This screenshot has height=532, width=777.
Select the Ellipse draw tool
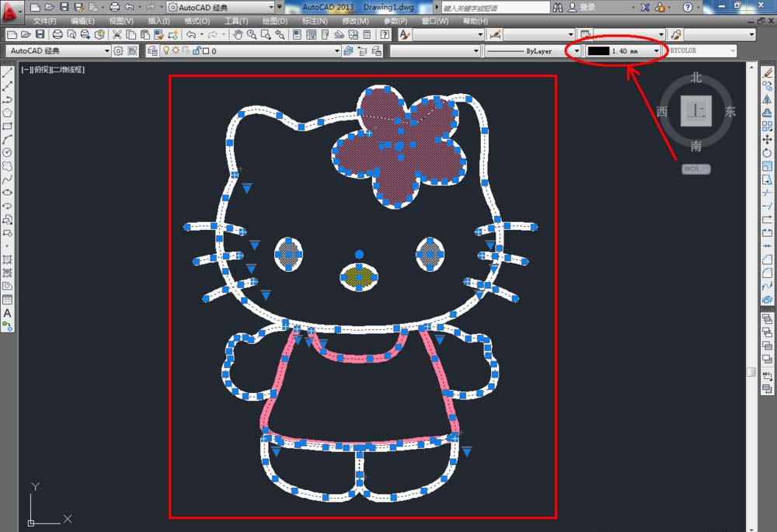[x=8, y=193]
